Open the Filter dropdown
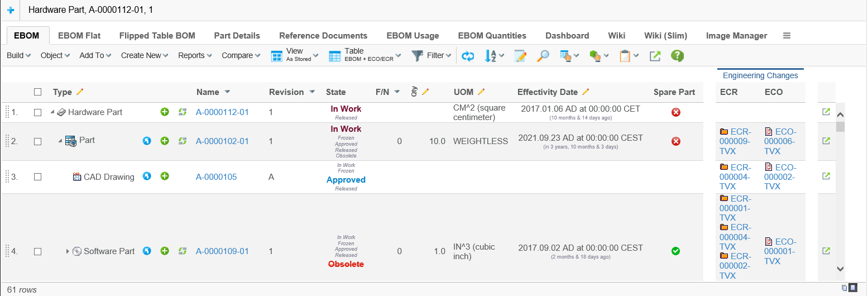The image size is (868, 296). [431, 55]
